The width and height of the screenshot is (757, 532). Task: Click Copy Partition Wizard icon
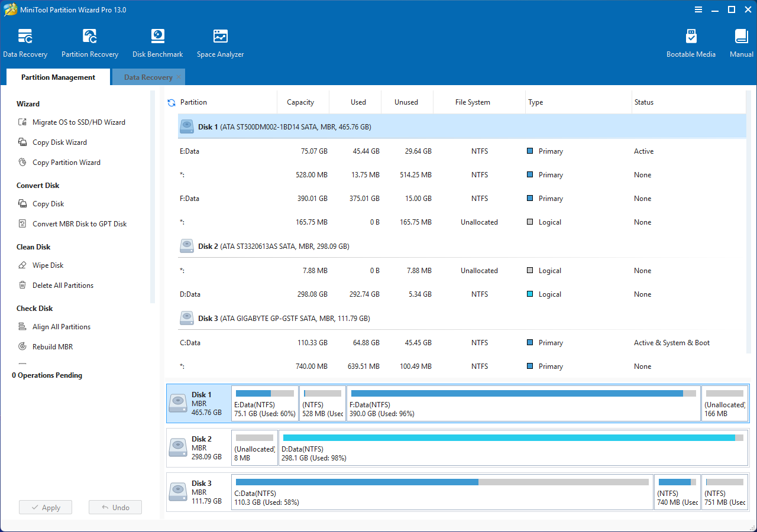tap(22, 163)
